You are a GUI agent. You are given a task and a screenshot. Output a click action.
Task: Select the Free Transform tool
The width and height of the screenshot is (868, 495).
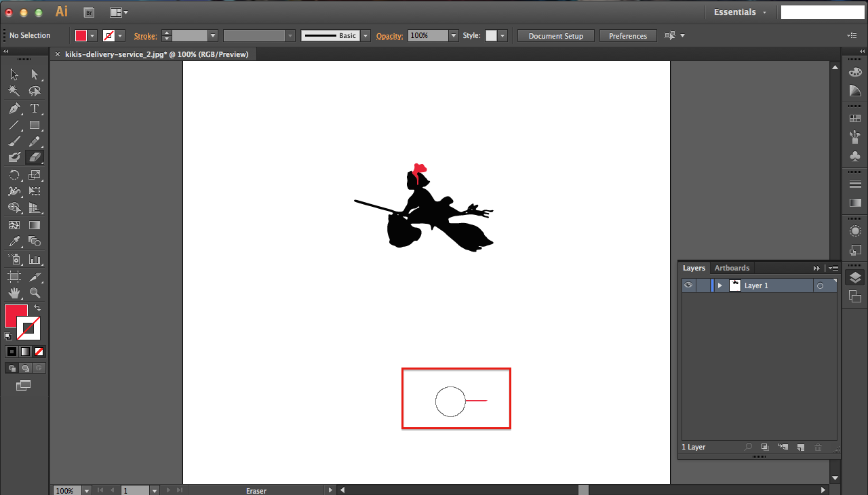pyautogui.click(x=35, y=191)
